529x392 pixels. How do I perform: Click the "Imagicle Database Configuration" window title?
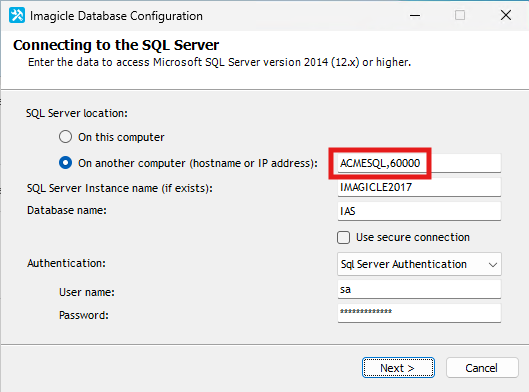point(116,16)
